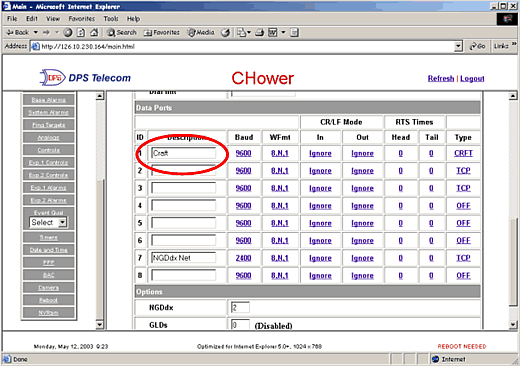The image size is (520, 366).
Task: Click the 2400 baud link for port 7
Action: 243,258
